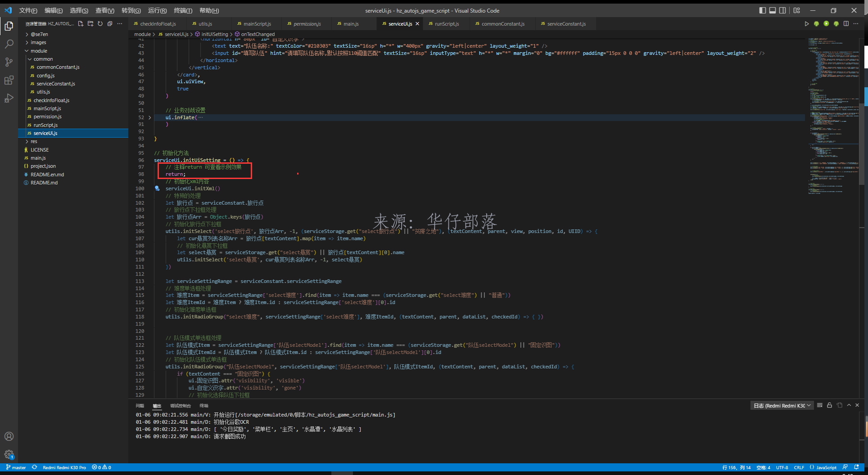
Task: Open the 查看(V) menu
Action: tap(105, 10)
